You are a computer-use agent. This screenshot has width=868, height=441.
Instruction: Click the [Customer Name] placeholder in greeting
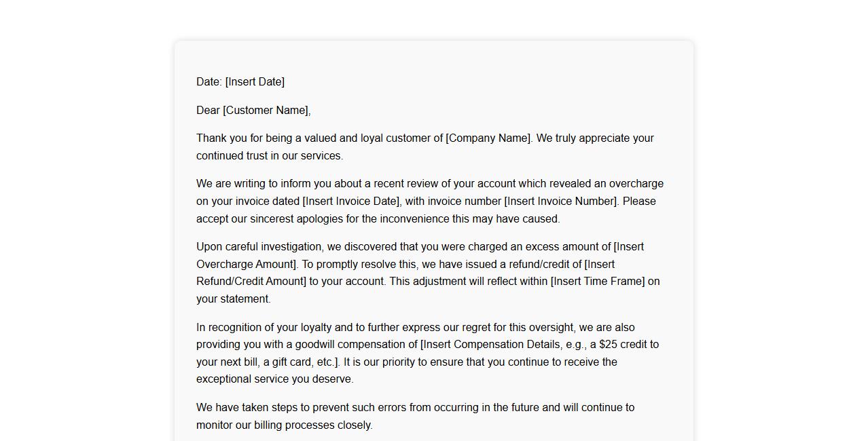pos(266,111)
